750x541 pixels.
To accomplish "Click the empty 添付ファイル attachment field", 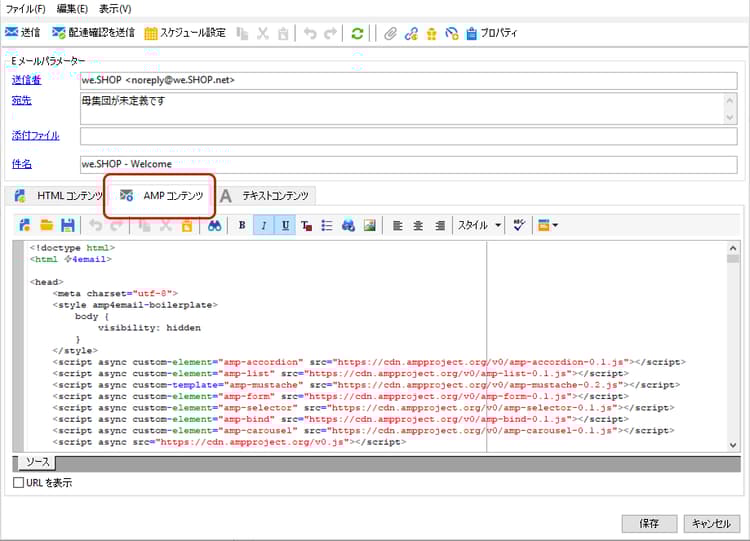I will point(408,136).
